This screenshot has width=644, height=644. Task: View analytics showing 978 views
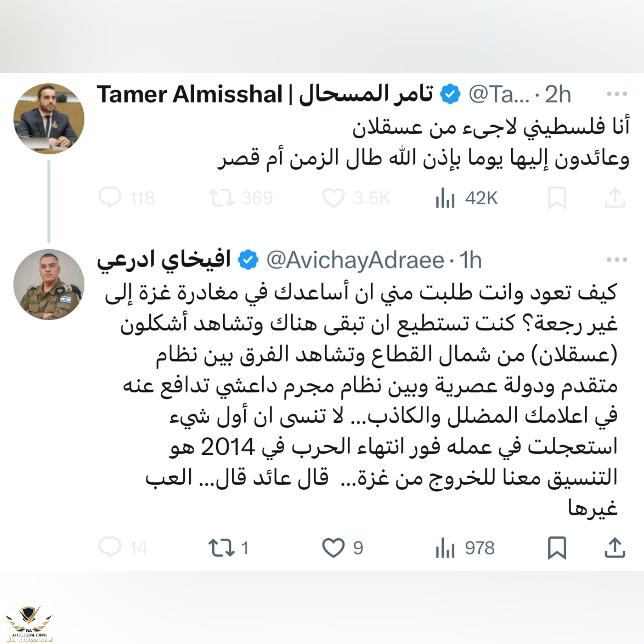(x=445, y=548)
